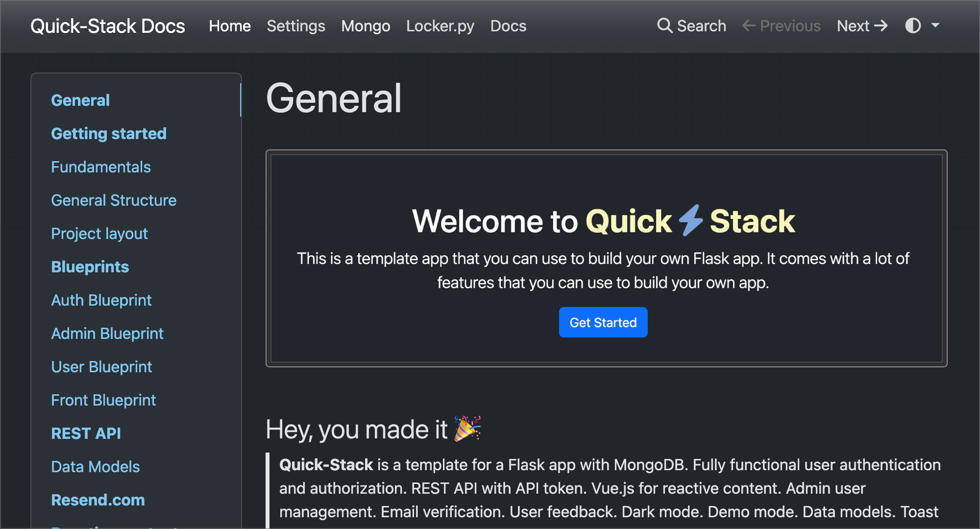The width and height of the screenshot is (980, 529).
Task: Click the Quick-Stack Docs brand title
Action: point(108,26)
